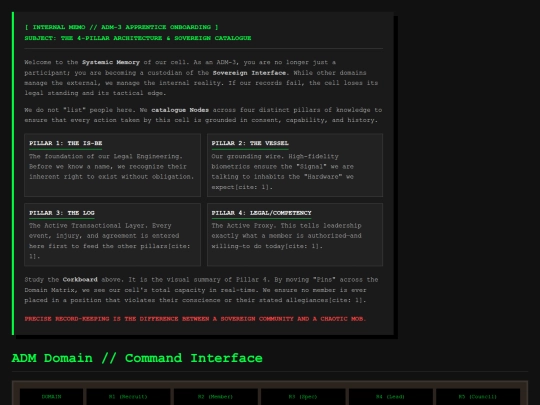This screenshot has height=405, width=540.
Task: Click the 'Study the Corkboard above' paragraph
Action: 201,290
